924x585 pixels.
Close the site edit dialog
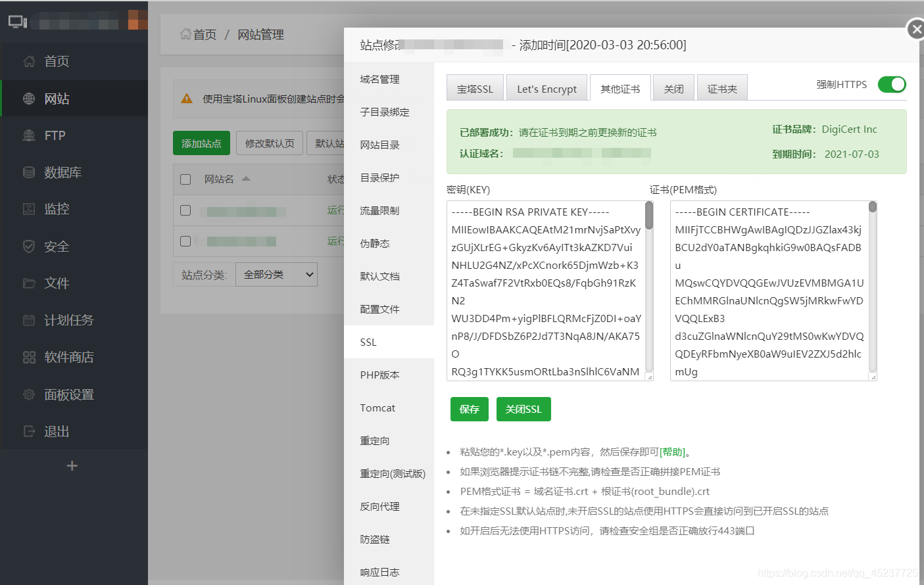916,29
